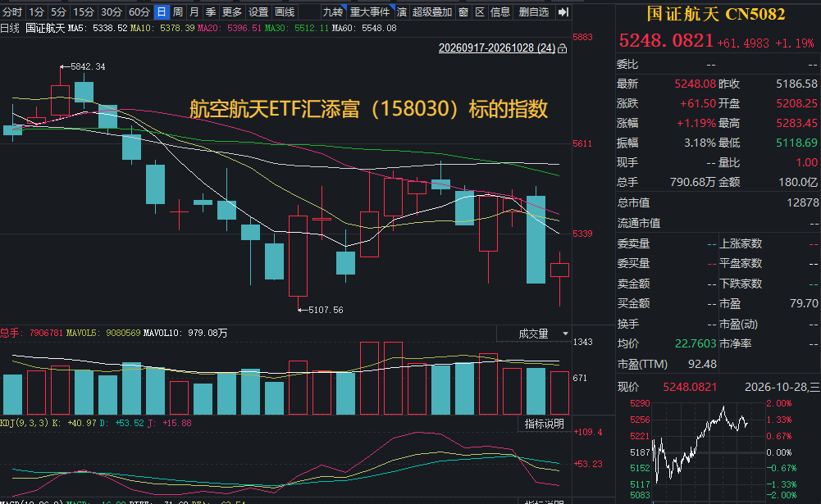This screenshot has height=504, width=821.
Task: Click the 指标说明 button in KDJ panel
Action: pos(544,424)
